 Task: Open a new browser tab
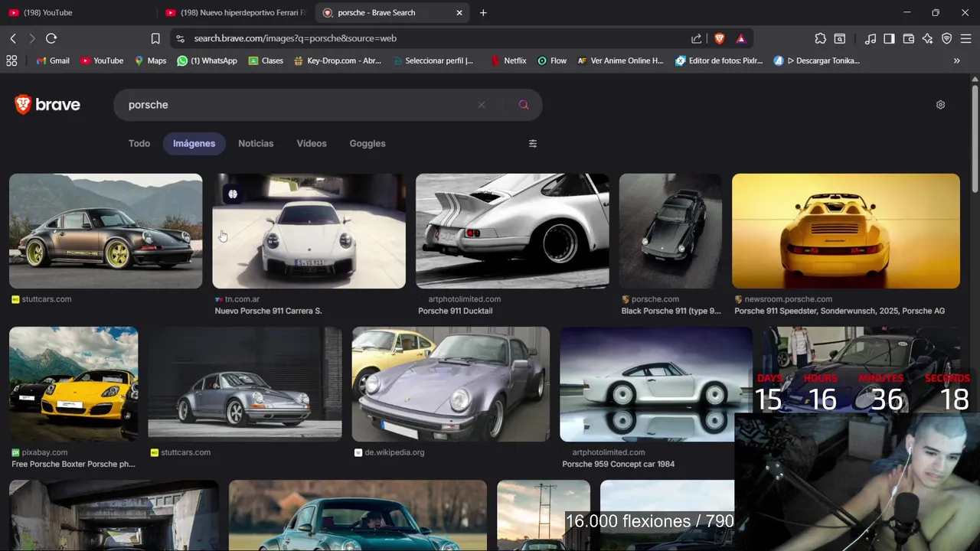pyautogui.click(x=483, y=12)
